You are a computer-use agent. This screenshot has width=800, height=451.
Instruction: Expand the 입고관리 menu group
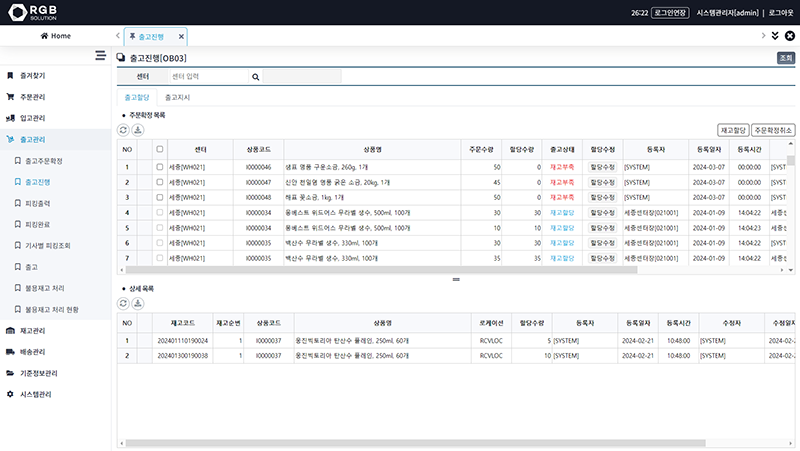pos(33,118)
